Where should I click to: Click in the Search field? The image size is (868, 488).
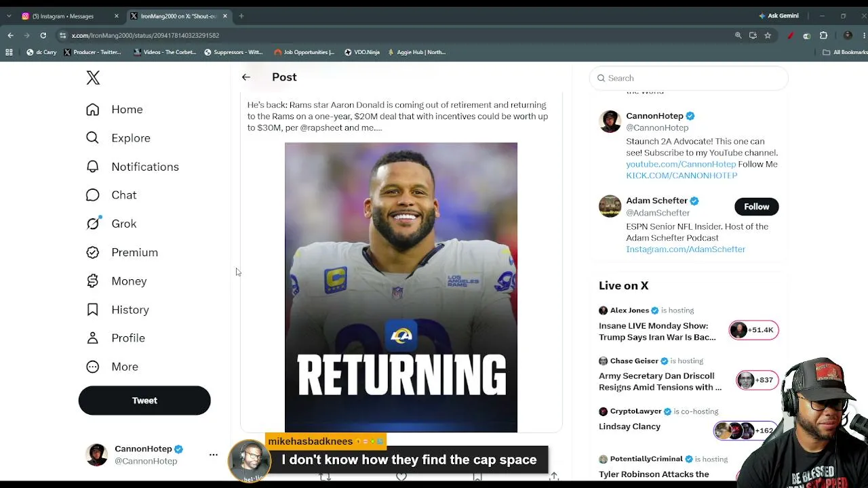[x=688, y=78]
